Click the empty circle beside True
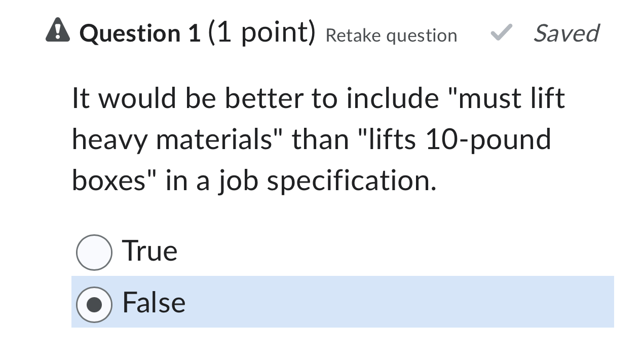The image size is (644, 357). click(x=95, y=252)
